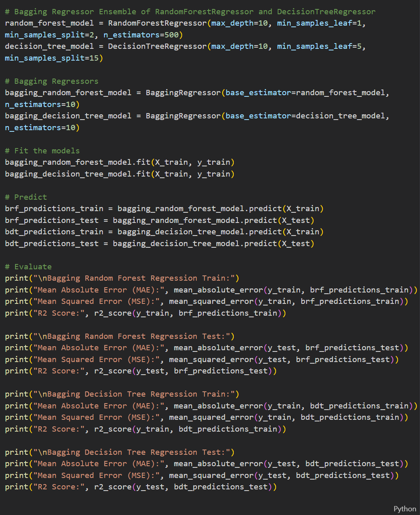Click the '# Fit the models' comment
420x515 pixels.
pyautogui.click(x=42, y=151)
